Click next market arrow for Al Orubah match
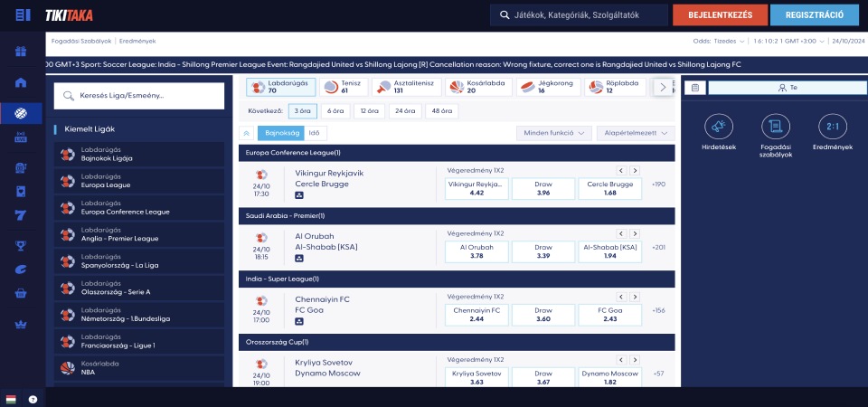868x407 pixels. (x=635, y=233)
